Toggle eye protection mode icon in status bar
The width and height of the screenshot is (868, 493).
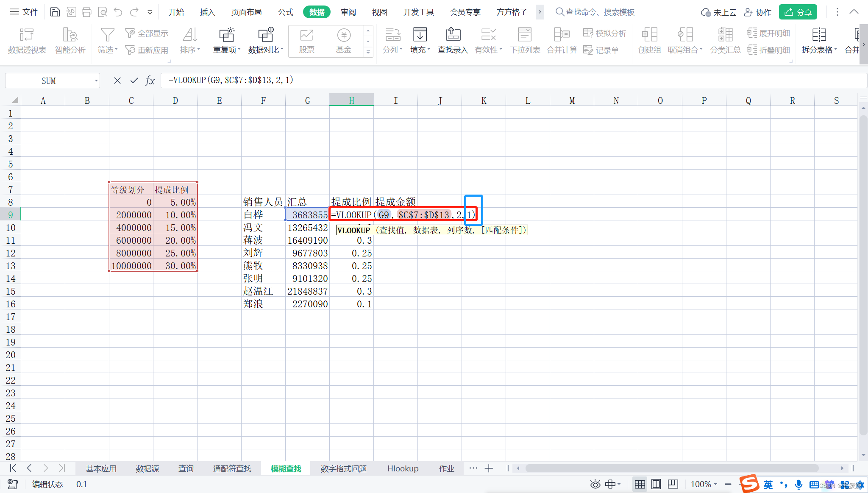(595, 484)
